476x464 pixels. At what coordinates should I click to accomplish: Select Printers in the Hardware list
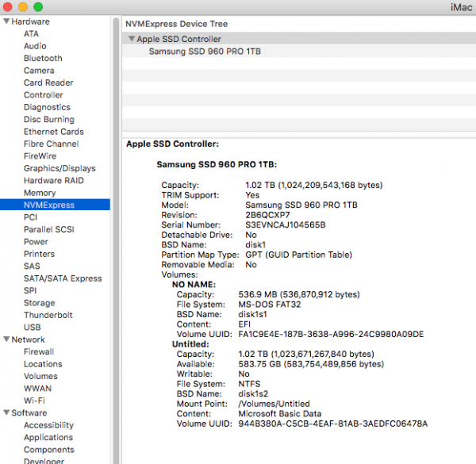pyautogui.click(x=39, y=254)
